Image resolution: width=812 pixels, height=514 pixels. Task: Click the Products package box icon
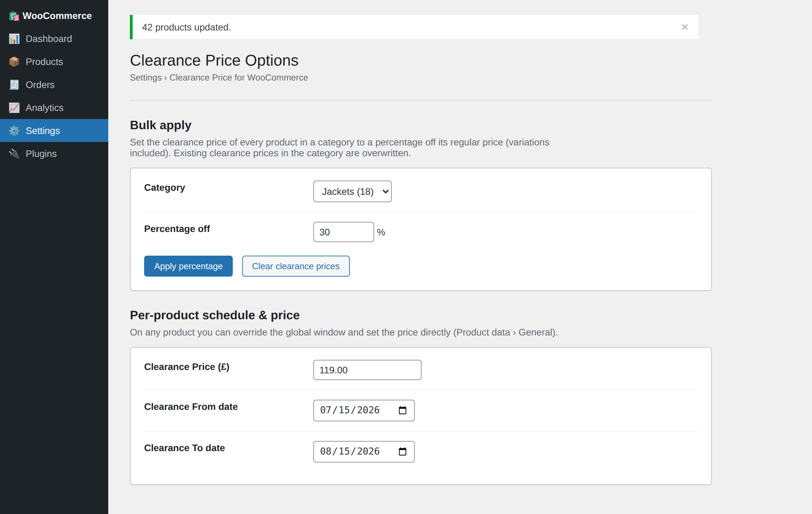point(14,62)
